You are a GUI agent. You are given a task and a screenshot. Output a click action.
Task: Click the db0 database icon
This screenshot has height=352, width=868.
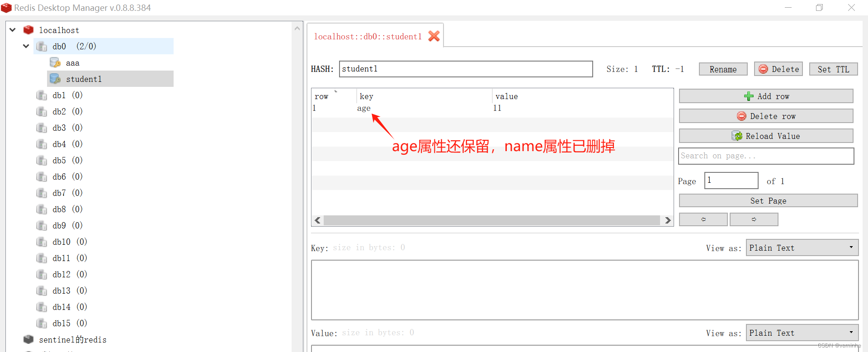coord(42,46)
